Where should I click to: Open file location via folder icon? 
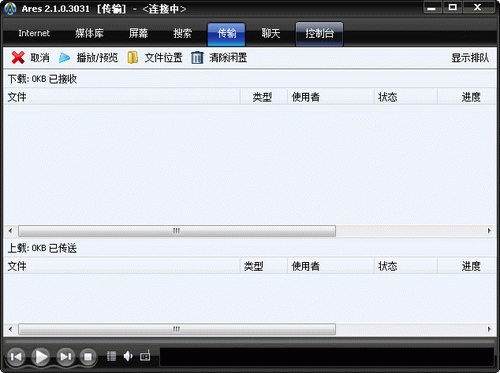pos(133,58)
